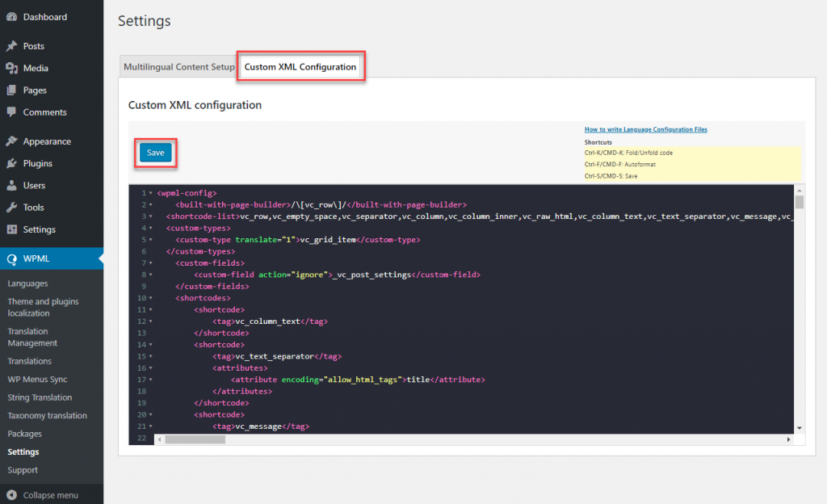Fold the shortcode-list on line 3
827x504 pixels.
point(151,216)
